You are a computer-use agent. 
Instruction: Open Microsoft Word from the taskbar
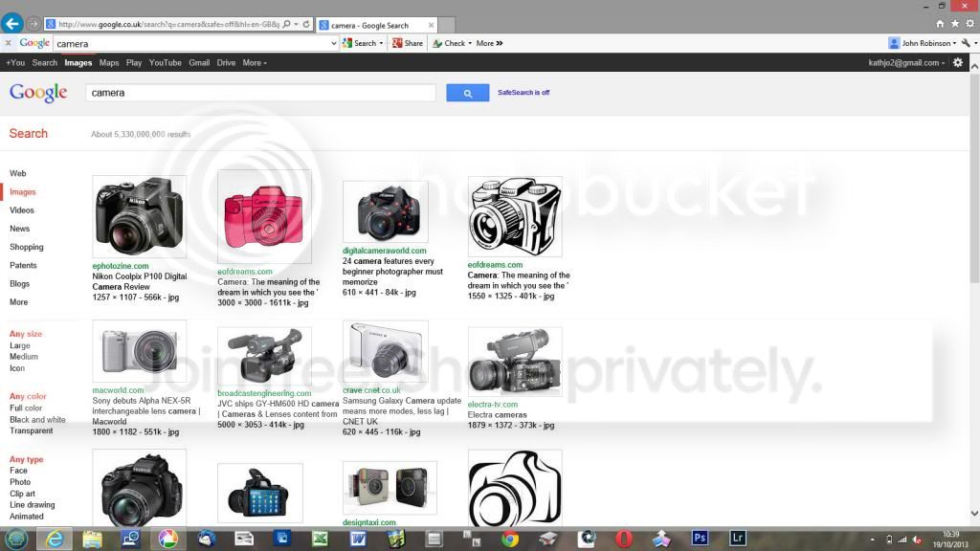[358, 539]
